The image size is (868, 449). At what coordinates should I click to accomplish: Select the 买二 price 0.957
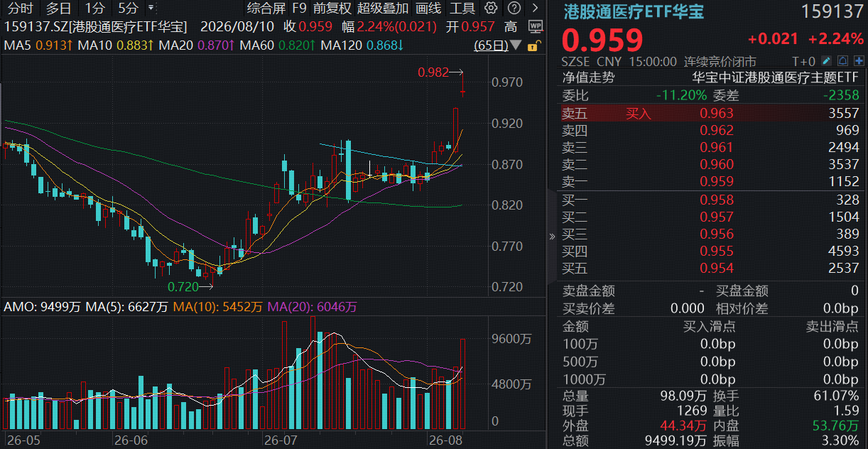(x=717, y=217)
